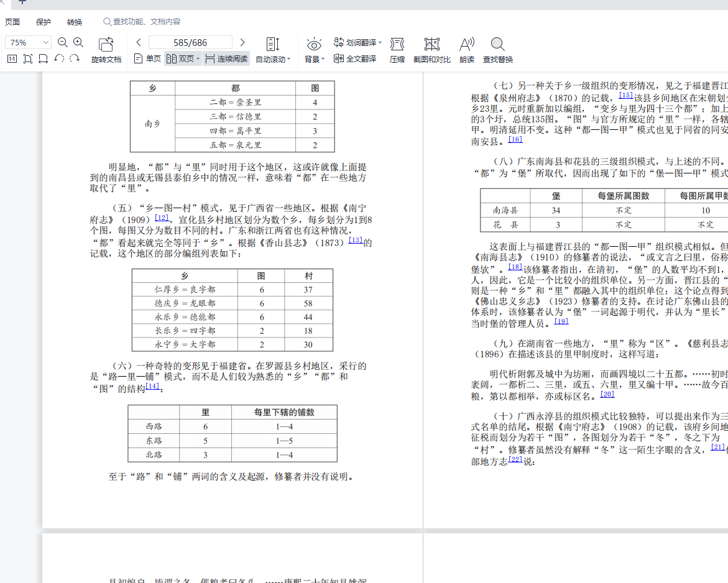Open the 保护 tab
The image size is (728, 583).
click(43, 22)
